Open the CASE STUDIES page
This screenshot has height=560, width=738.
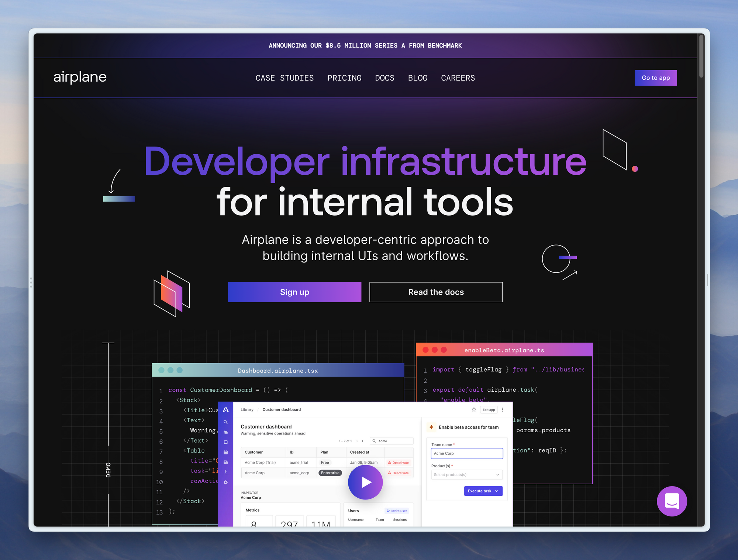[x=284, y=78]
